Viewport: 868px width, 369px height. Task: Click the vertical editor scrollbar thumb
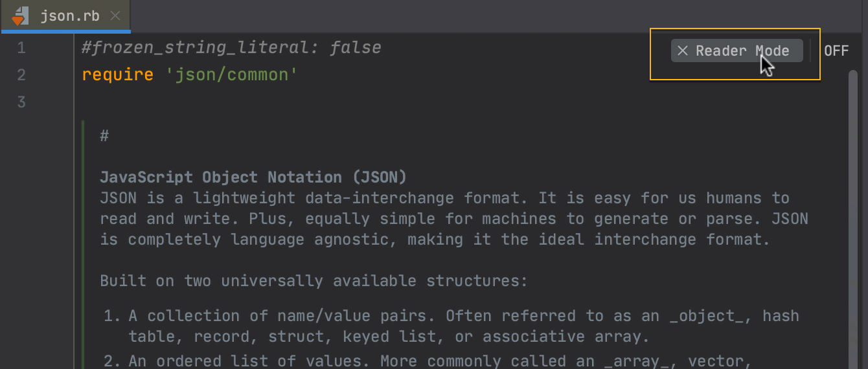click(853, 219)
